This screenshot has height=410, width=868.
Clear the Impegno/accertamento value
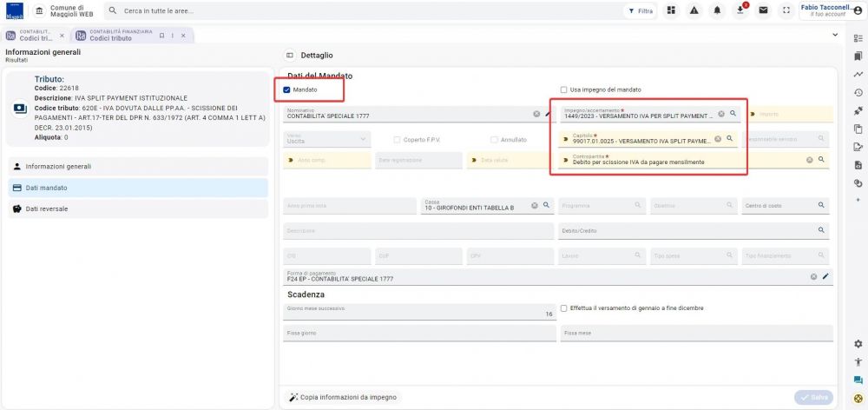click(x=721, y=114)
